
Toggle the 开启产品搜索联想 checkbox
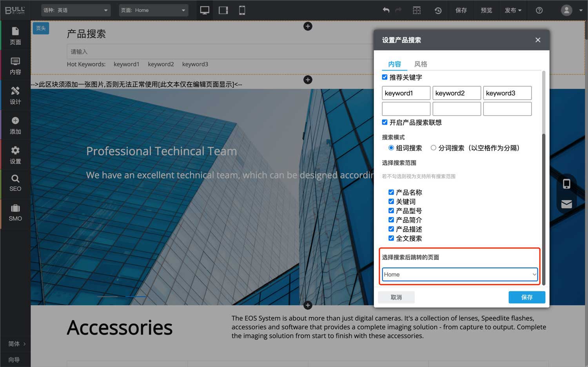pyautogui.click(x=385, y=122)
